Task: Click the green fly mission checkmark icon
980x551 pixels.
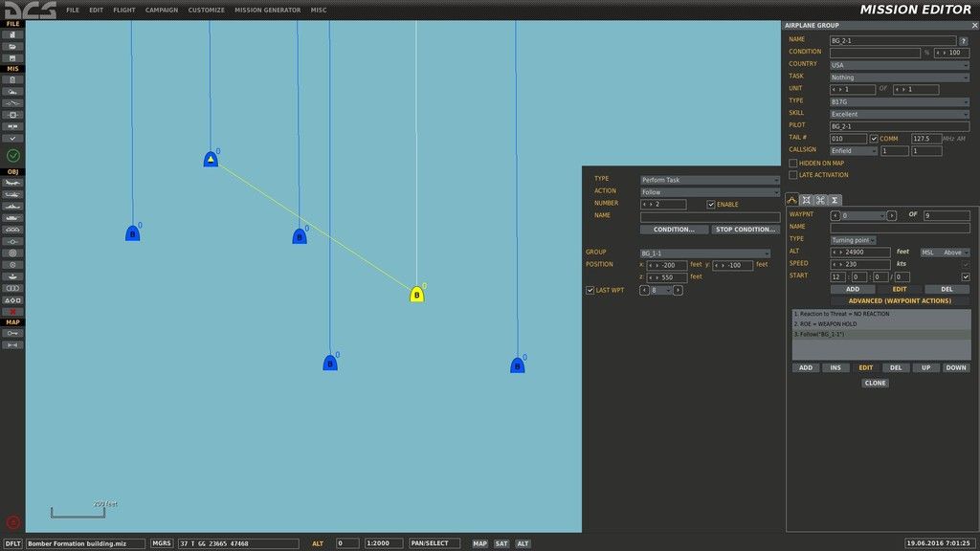Action: tap(13, 155)
